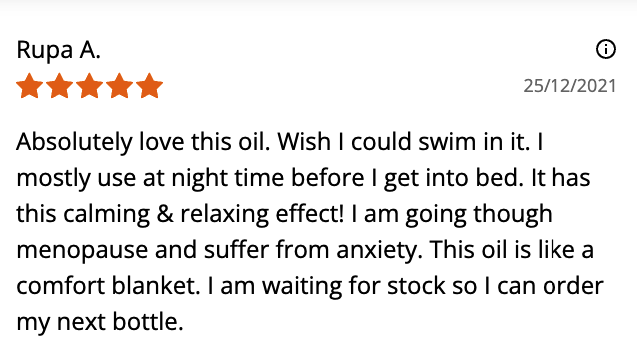The image size is (637, 363).
Task: Select the first orange rating star
Action: pyautogui.click(x=30, y=86)
